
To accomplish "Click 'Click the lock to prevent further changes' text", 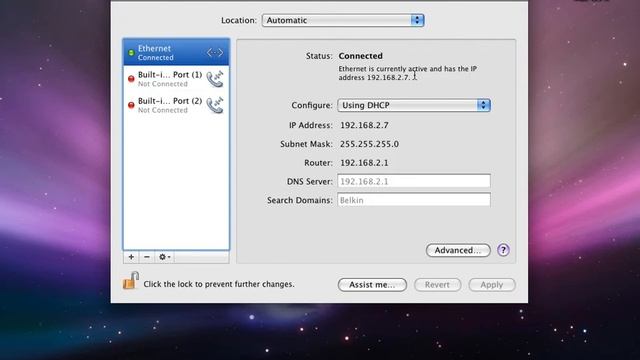I will [x=219, y=284].
